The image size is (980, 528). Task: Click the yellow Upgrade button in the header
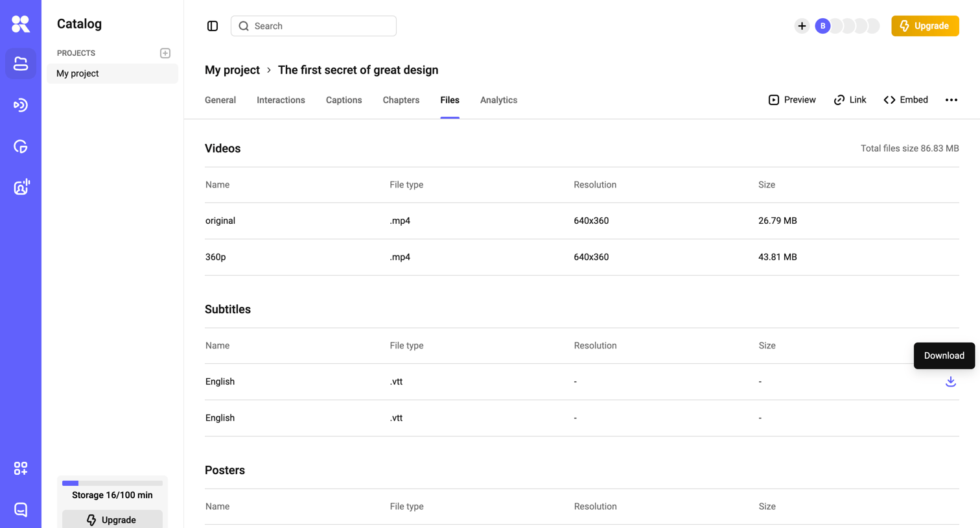(x=925, y=26)
